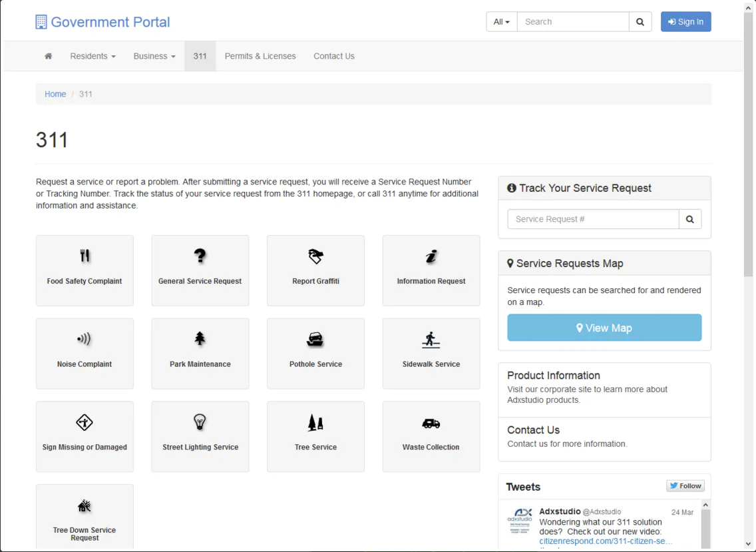Viewport: 756px width, 552px height.
Task: Click the Street Lighting Service label
Action: pyautogui.click(x=200, y=447)
